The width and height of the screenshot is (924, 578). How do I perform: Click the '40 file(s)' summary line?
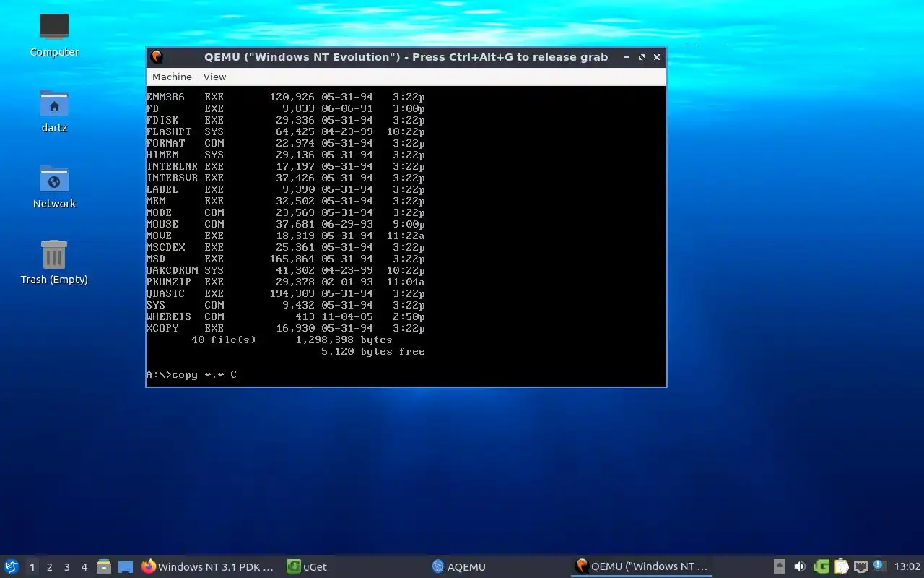pyautogui.click(x=292, y=340)
